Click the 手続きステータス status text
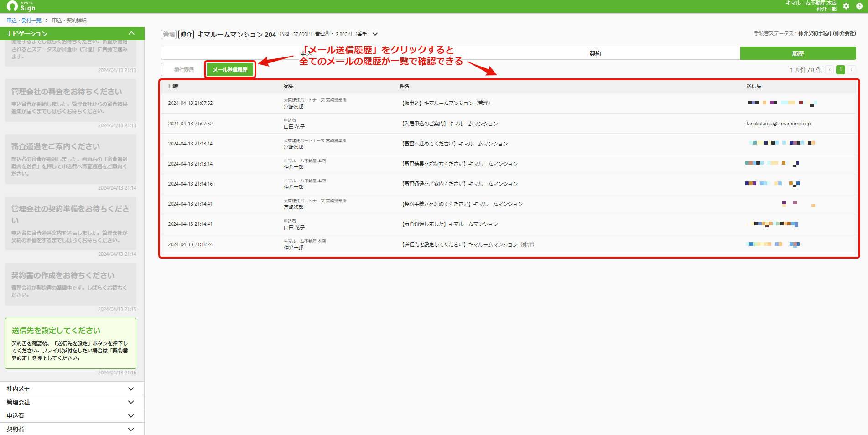 [805, 33]
